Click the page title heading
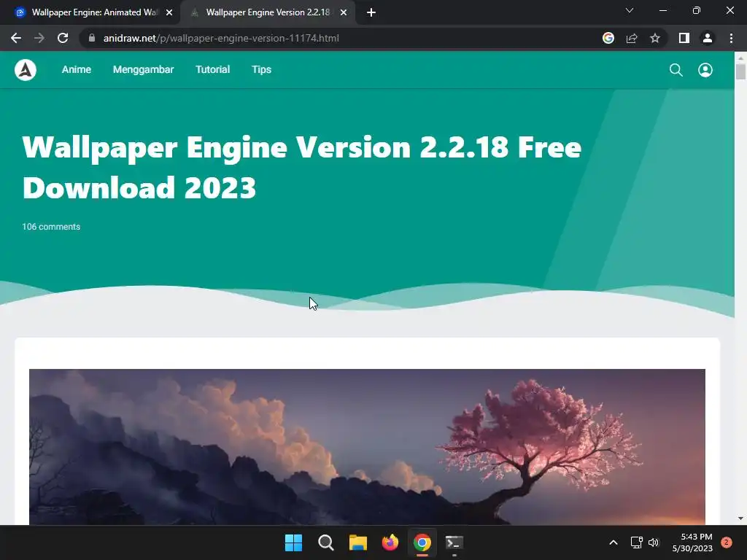This screenshot has height=560, width=747. point(301,167)
